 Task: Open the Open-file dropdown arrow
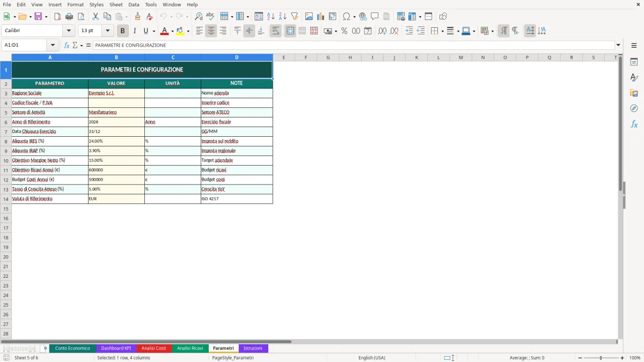point(30,17)
